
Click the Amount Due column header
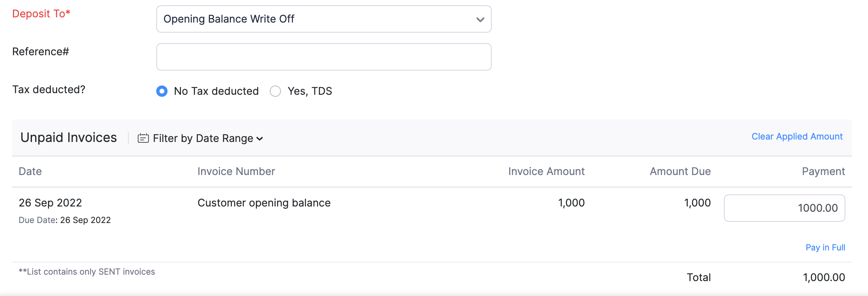pyautogui.click(x=680, y=171)
